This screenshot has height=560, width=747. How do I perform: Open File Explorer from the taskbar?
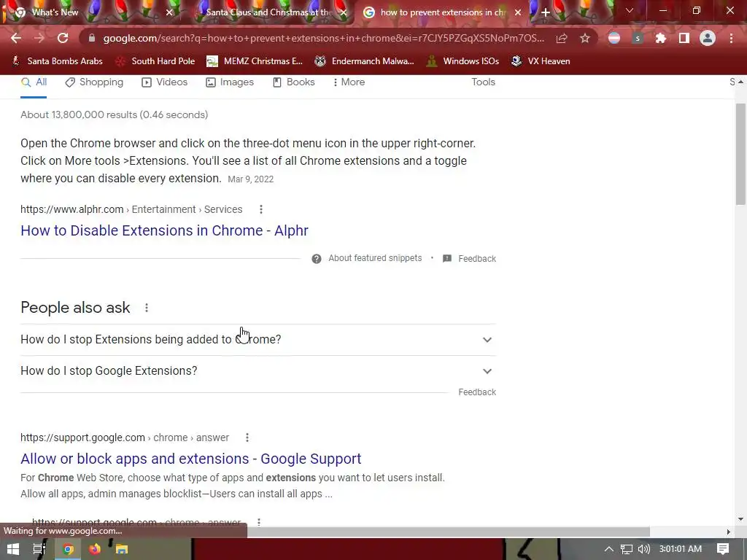(x=122, y=550)
